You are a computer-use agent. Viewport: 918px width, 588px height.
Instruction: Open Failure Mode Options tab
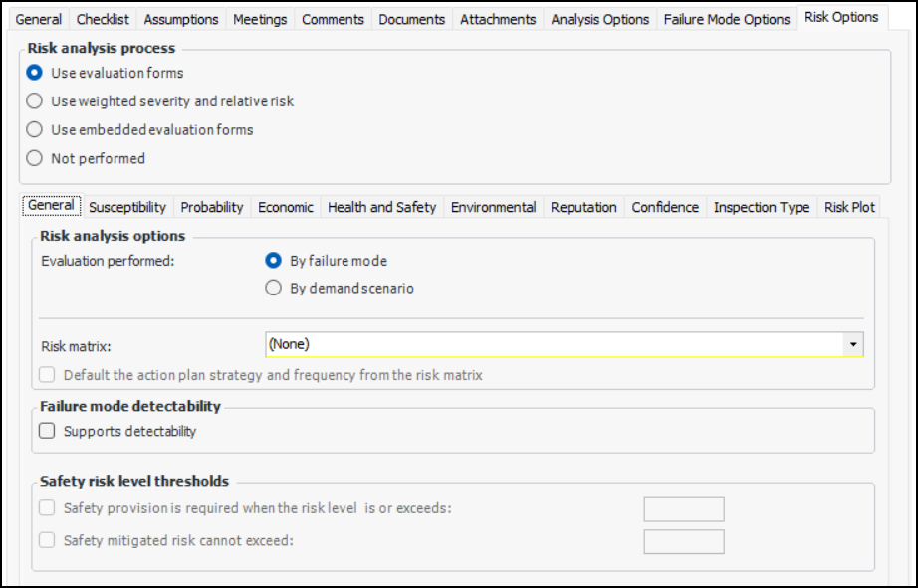(727, 19)
